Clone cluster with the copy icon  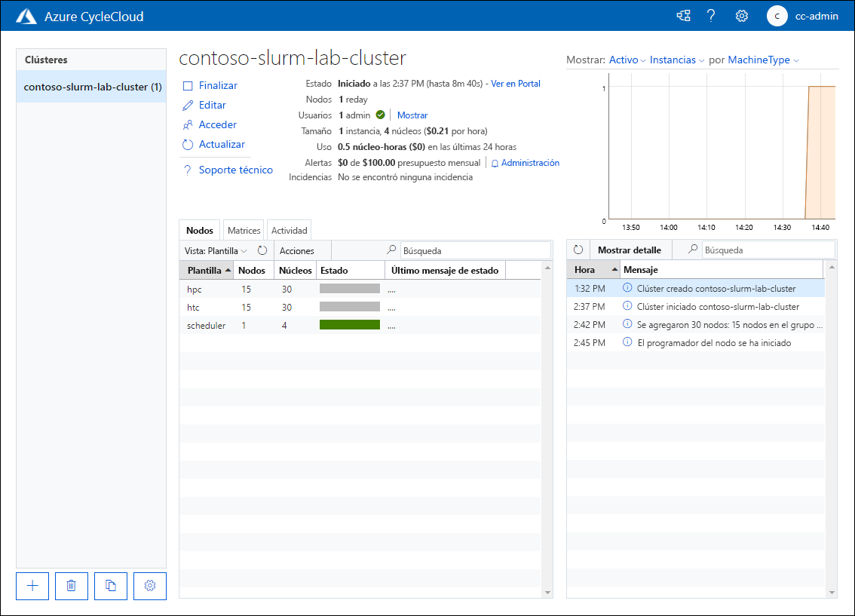[110, 586]
